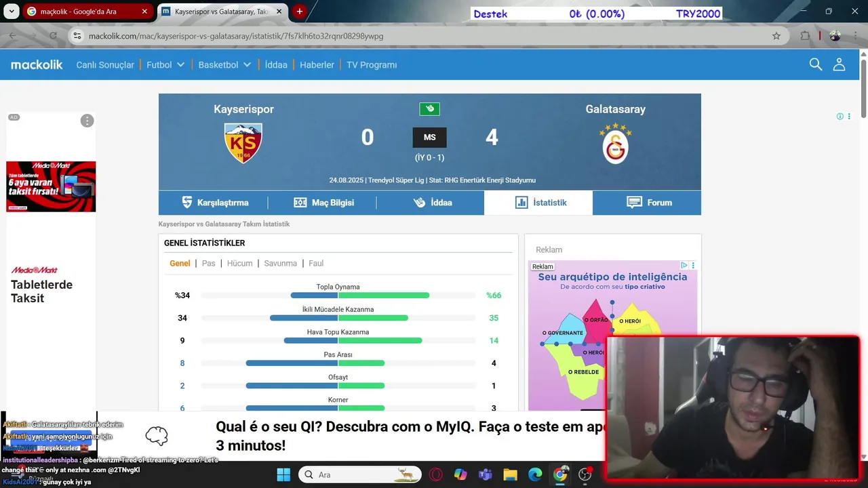The image size is (868, 488).
Task: Reload the page
Action: (x=53, y=36)
